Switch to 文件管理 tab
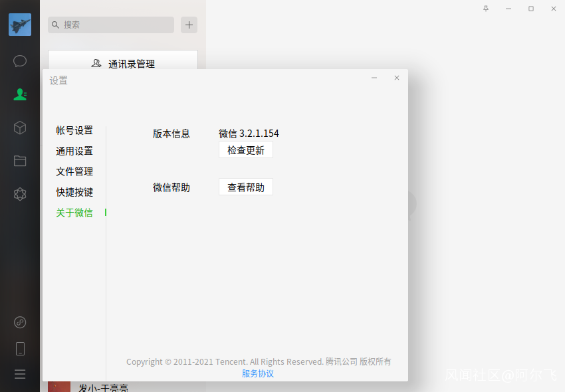565x392 pixels. 74,171
